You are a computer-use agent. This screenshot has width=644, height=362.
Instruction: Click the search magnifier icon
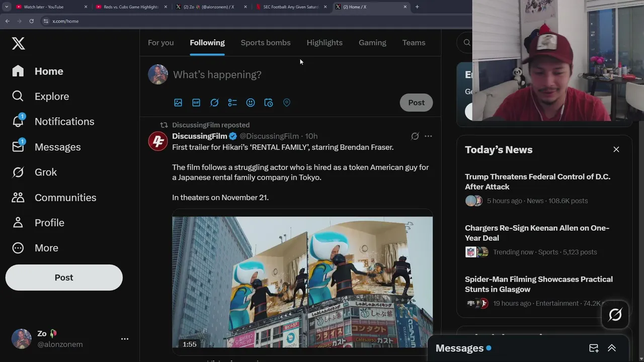467,43
